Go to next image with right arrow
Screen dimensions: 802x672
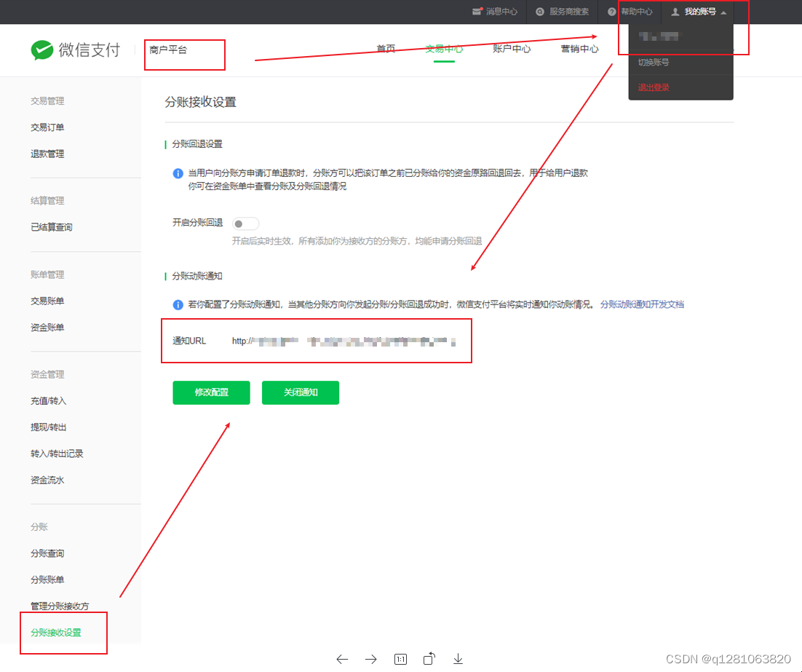(371, 659)
